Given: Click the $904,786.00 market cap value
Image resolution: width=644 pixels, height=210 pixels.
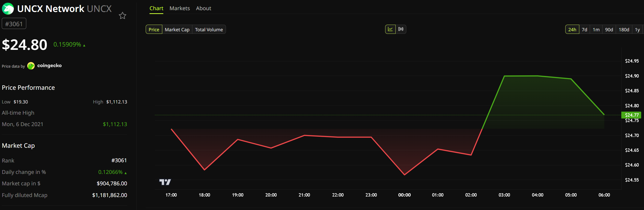Looking at the screenshot, I should pyautogui.click(x=112, y=184).
